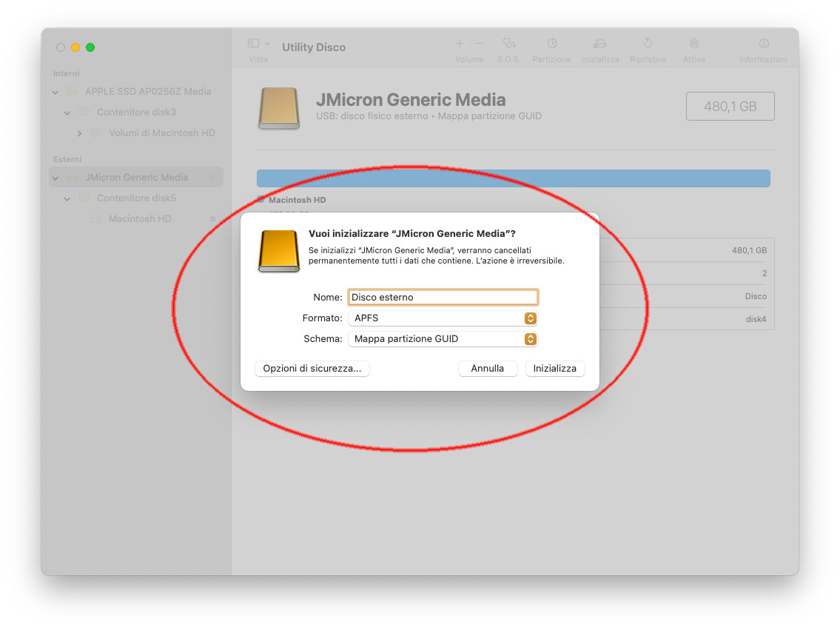Screen dimensions: 840x630
Task: Click the Utility Disco window title
Action: click(x=314, y=47)
